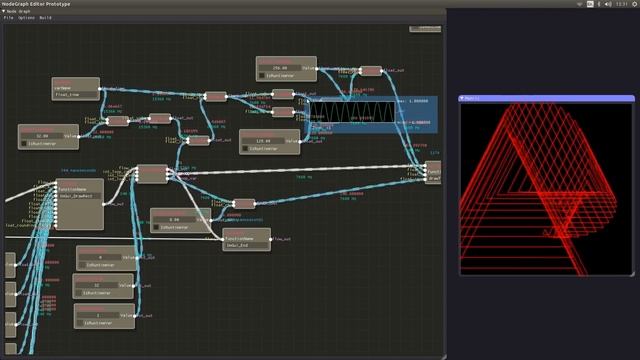Click the NodeGraph Editor Prototype title

(x=36, y=4)
